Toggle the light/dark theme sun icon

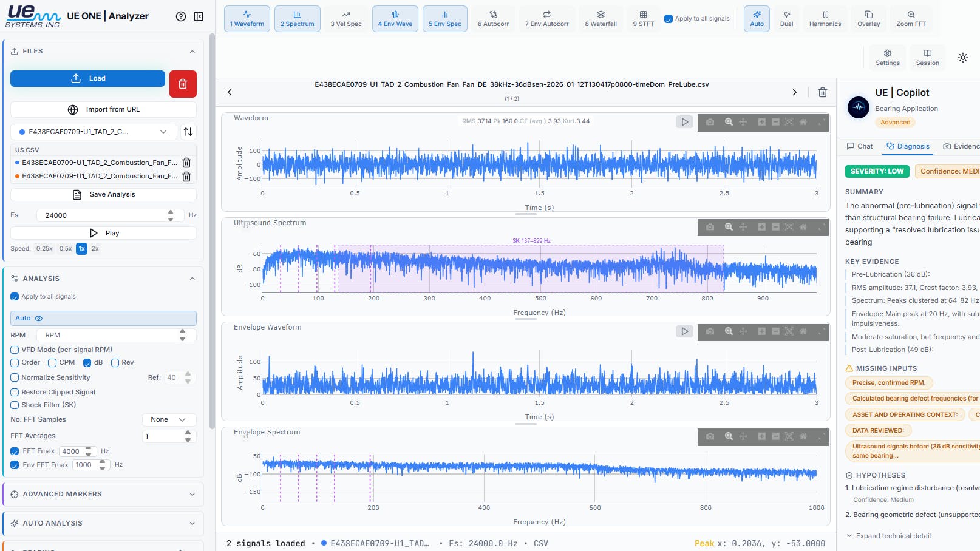(x=963, y=58)
